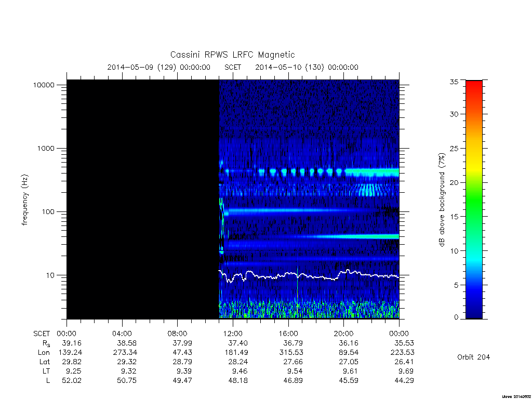Viewport: 532px width, 399px height.
Task: Click the 'SCET' label in the header
Action: point(233,67)
